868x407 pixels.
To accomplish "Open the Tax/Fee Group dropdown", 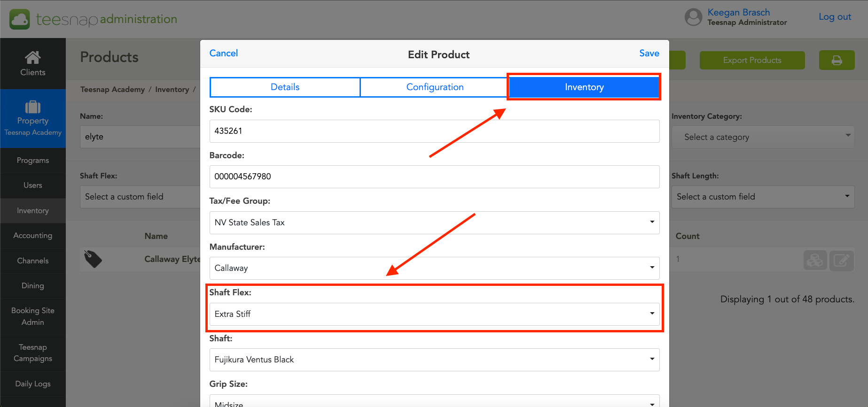I will coord(434,223).
